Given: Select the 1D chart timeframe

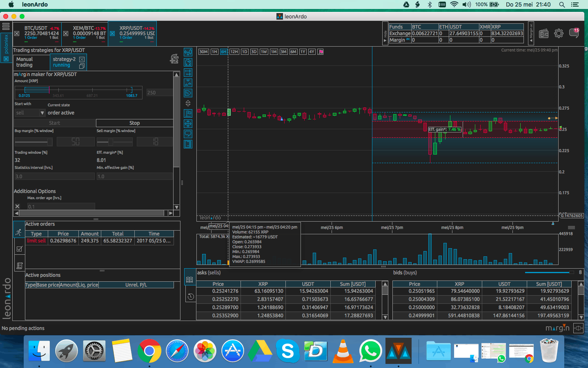Looking at the screenshot, I should tap(245, 52).
